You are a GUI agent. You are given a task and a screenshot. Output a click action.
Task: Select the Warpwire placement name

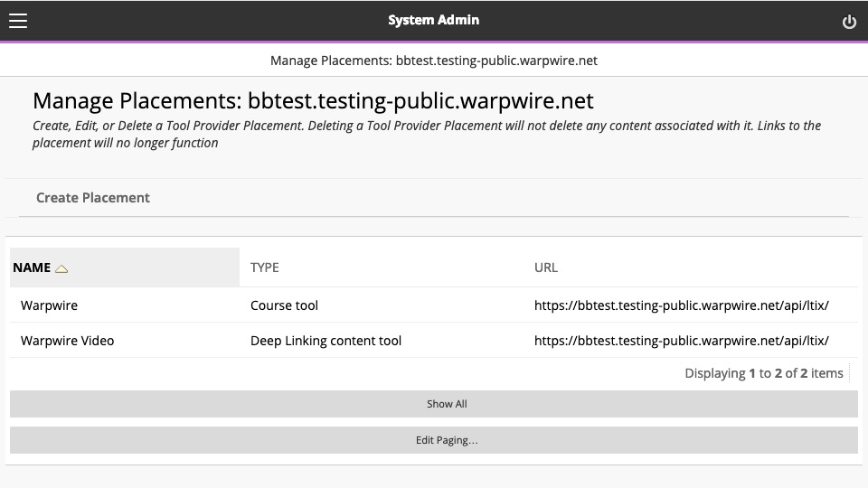tap(49, 305)
